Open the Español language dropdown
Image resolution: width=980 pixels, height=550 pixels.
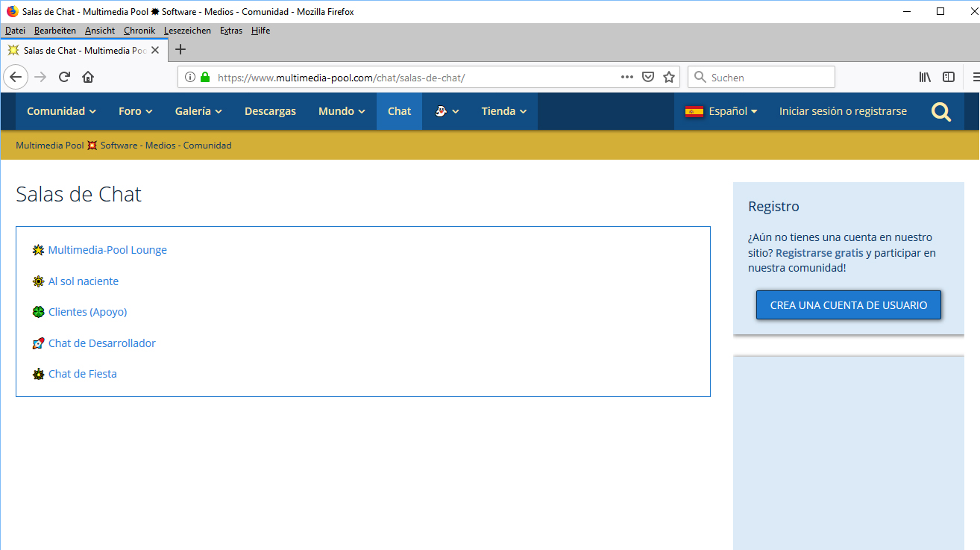(721, 111)
